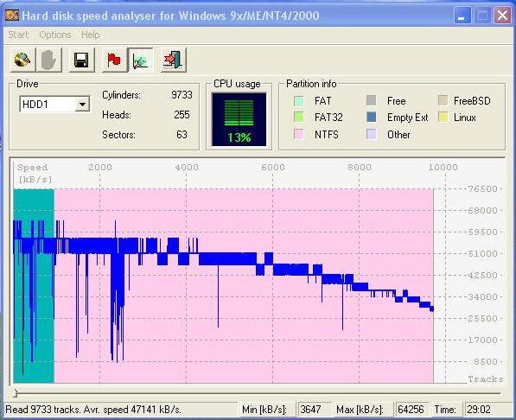Click the CPU usage meter display
This screenshot has width=516, height=420.
tap(239, 119)
